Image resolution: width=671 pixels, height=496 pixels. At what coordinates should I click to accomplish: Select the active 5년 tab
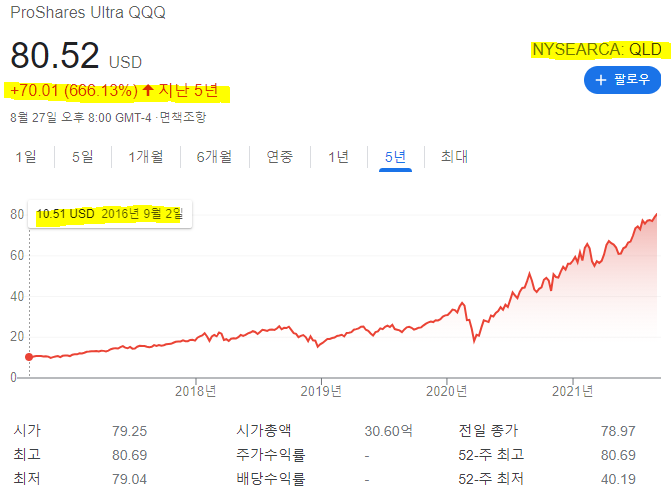coord(395,157)
